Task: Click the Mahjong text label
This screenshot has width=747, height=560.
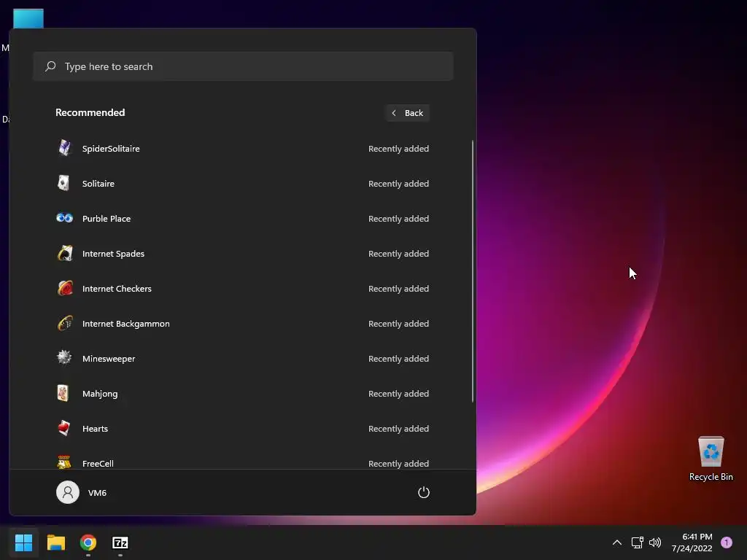Action: coord(100,394)
